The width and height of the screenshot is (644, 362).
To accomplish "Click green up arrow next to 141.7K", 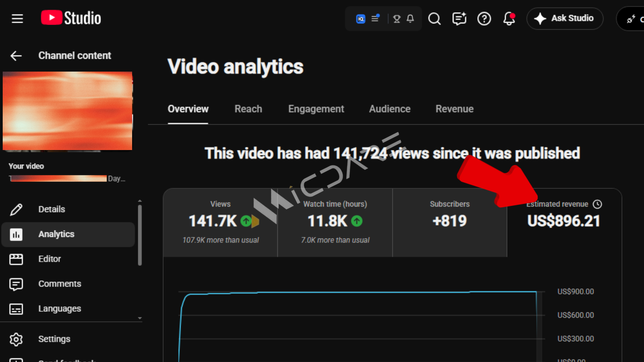I will click(246, 221).
